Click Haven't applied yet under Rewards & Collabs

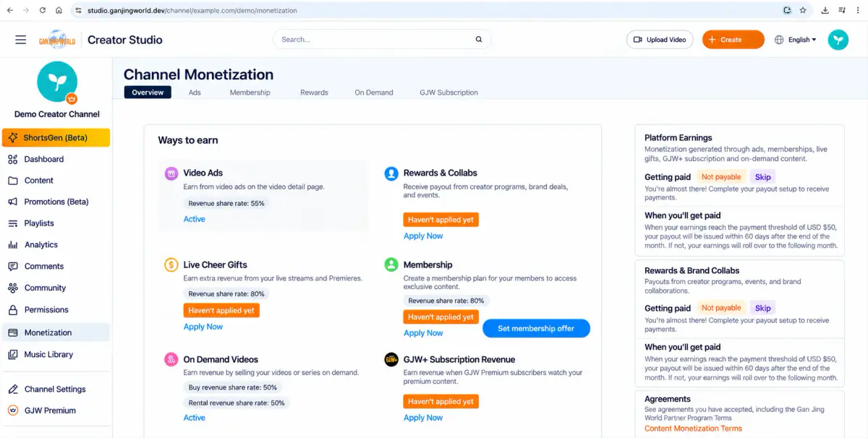pos(441,220)
